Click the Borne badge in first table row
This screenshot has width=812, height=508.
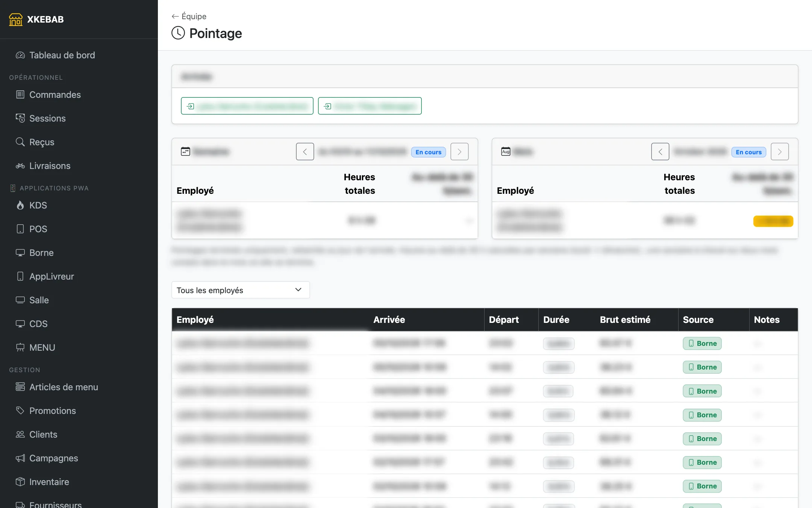click(702, 344)
